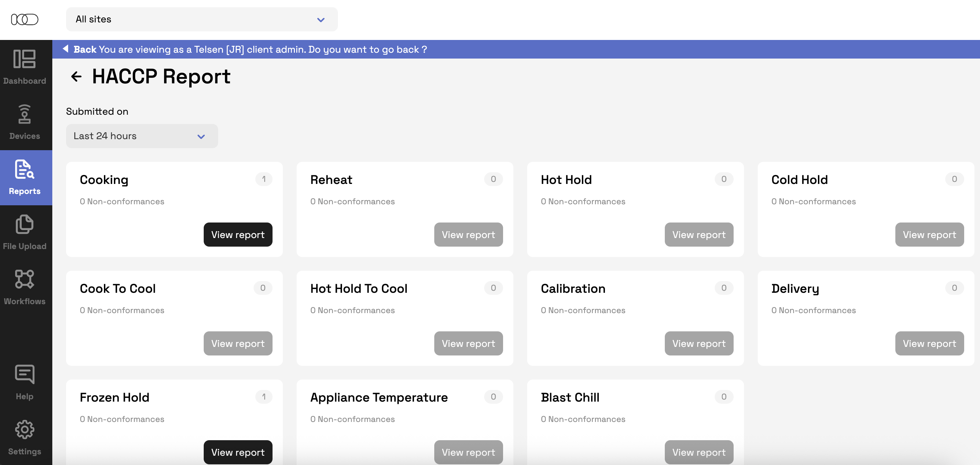
Task: Expand the All sites dropdown
Action: pos(201,19)
